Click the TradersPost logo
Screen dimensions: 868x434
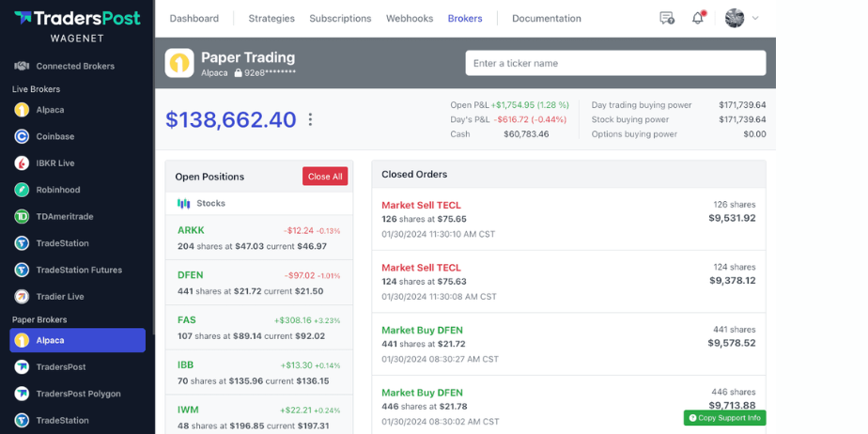[x=77, y=18]
